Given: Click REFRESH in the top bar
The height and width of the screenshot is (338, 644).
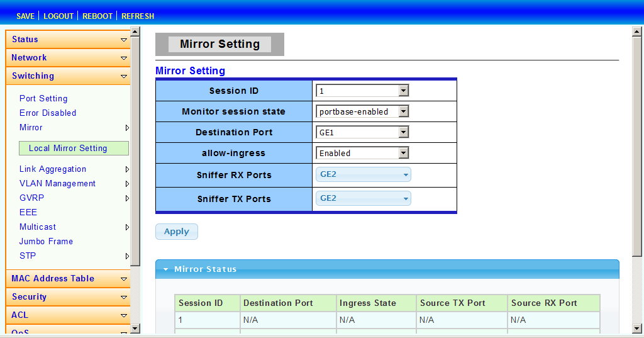Looking at the screenshot, I should (x=138, y=16).
